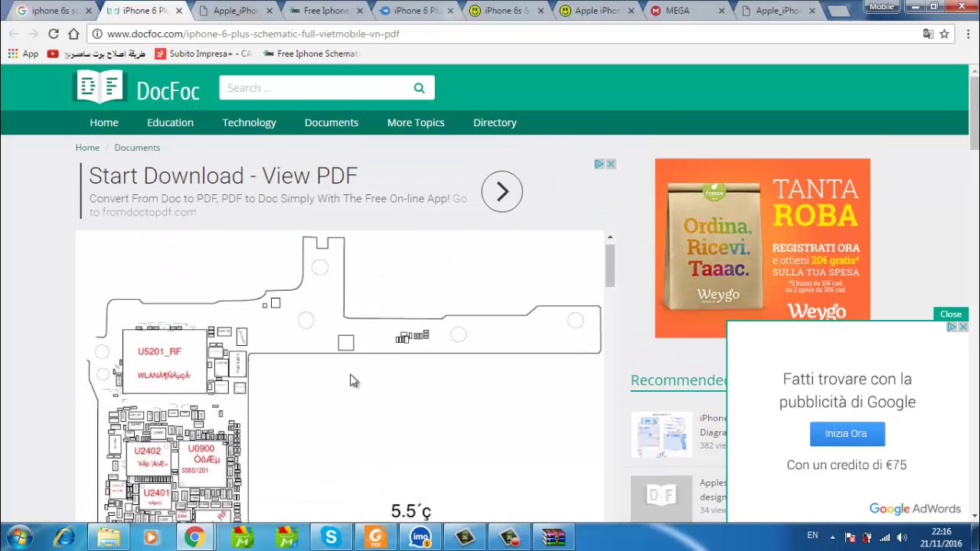Click the U5201_RF chip on schematic
The height and width of the screenshot is (551, 980).
165,361
